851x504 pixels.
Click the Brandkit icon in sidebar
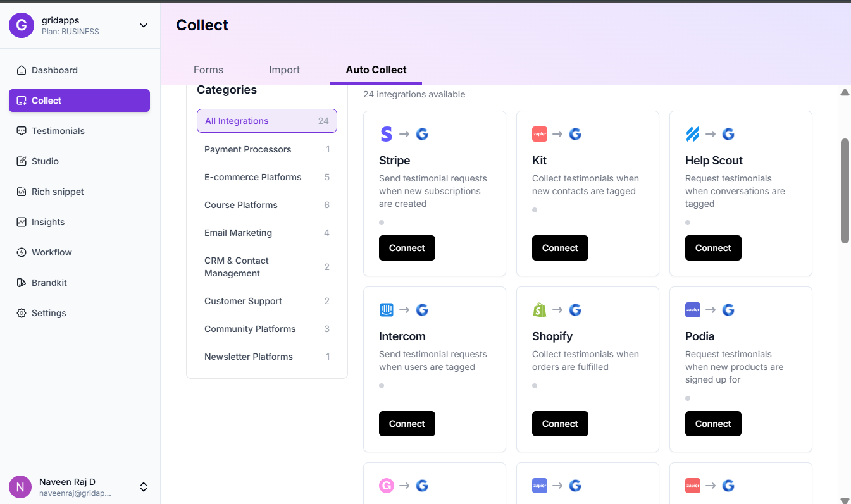coord(22,283)
